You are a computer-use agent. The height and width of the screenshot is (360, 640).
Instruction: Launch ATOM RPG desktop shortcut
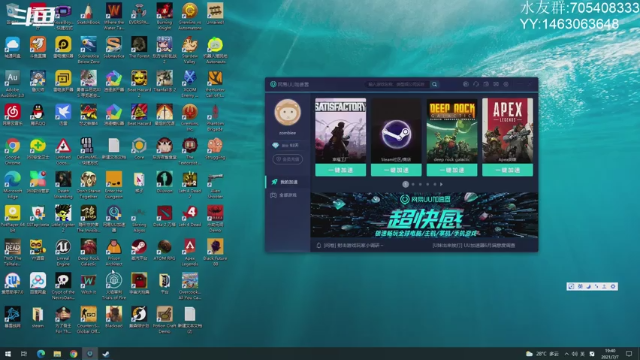164,250
